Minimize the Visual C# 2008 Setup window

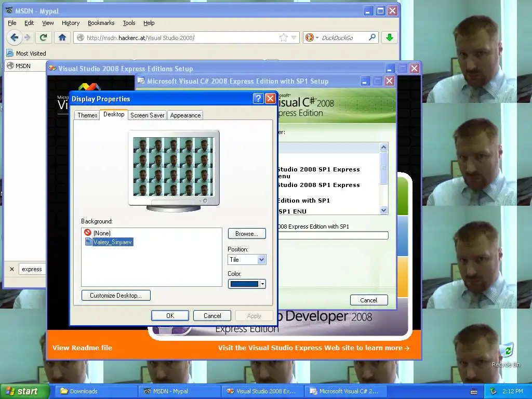[x=365, y=81]
